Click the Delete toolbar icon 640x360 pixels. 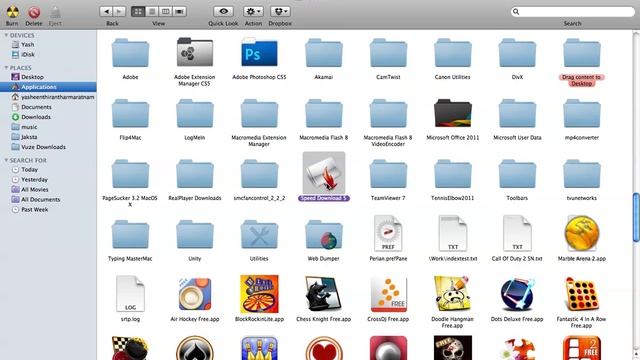click(x=34, y=12)
